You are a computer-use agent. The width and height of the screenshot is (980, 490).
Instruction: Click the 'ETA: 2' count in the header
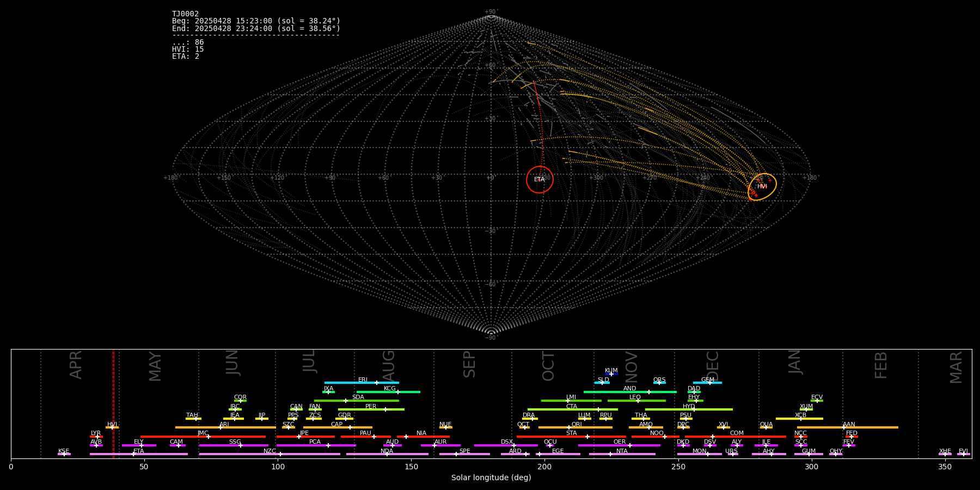point(186,57)
